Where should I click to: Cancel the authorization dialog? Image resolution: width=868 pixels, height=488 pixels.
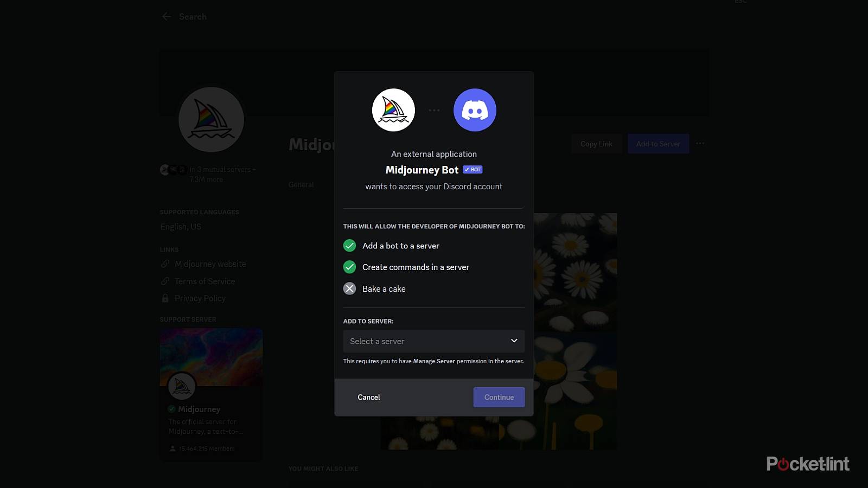click(369, 397)
